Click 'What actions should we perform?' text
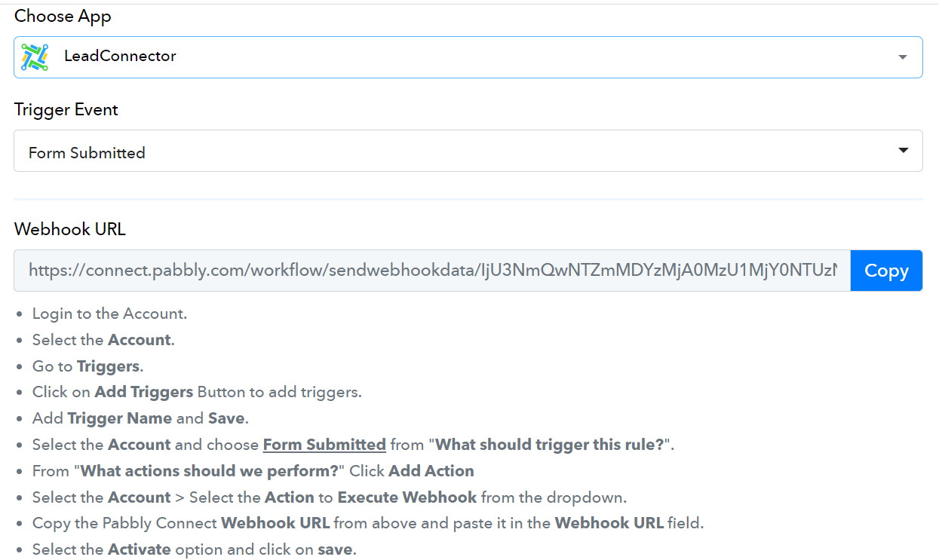The image size is (939, 560). tap(210, 471)
